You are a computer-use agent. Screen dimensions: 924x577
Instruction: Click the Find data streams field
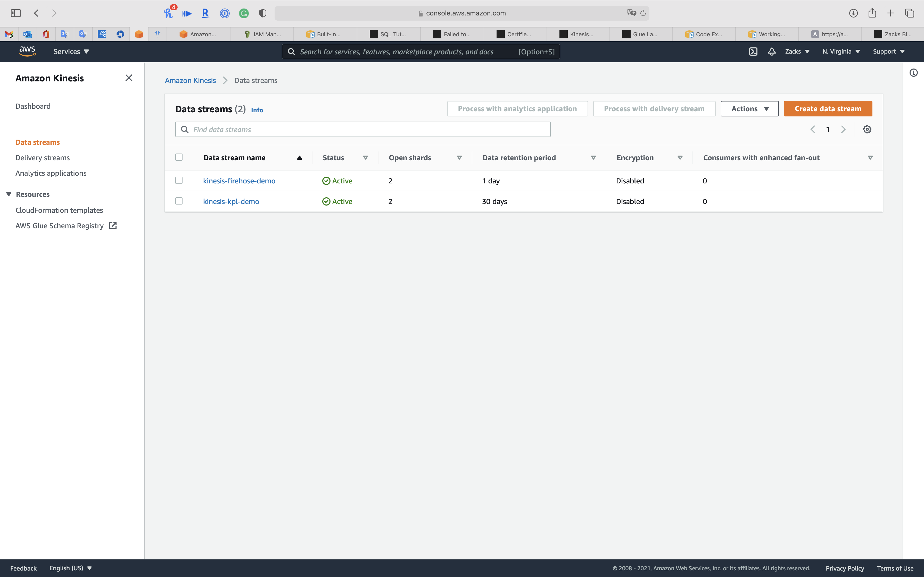[x=363, y=129]
